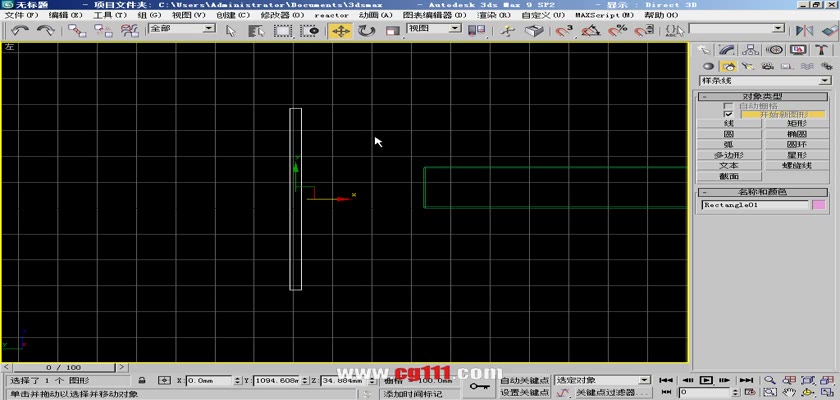Switch to the Create command panel tab

pyautogui.click(x=706, y=50)
